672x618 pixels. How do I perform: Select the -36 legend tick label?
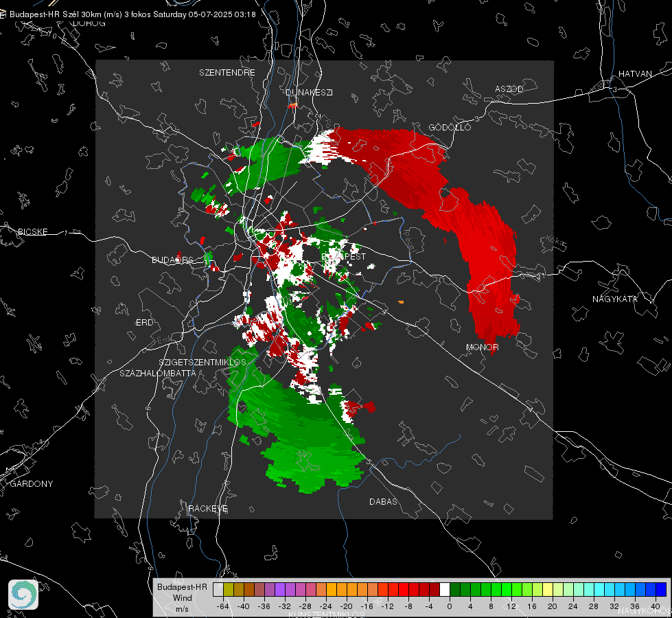coord(264,606)
